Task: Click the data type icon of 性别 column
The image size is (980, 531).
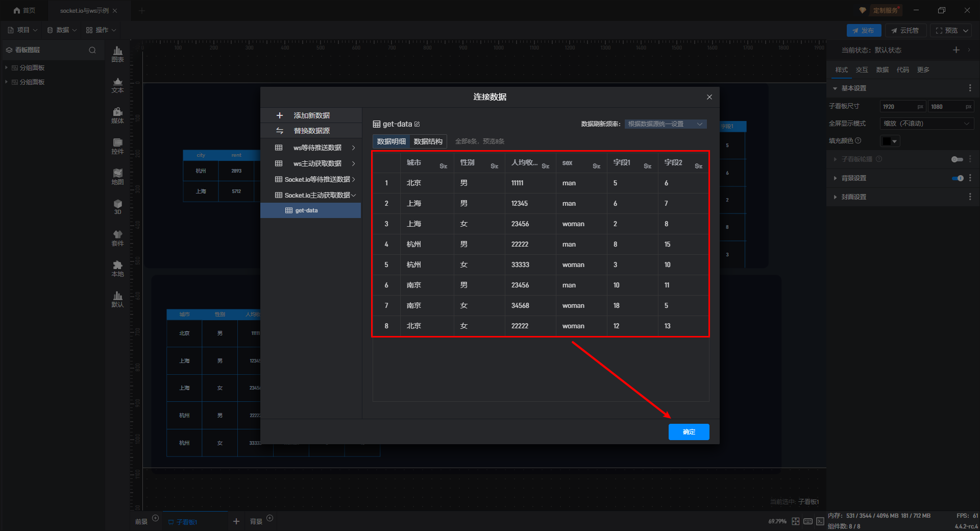Action: pos(494,166)
